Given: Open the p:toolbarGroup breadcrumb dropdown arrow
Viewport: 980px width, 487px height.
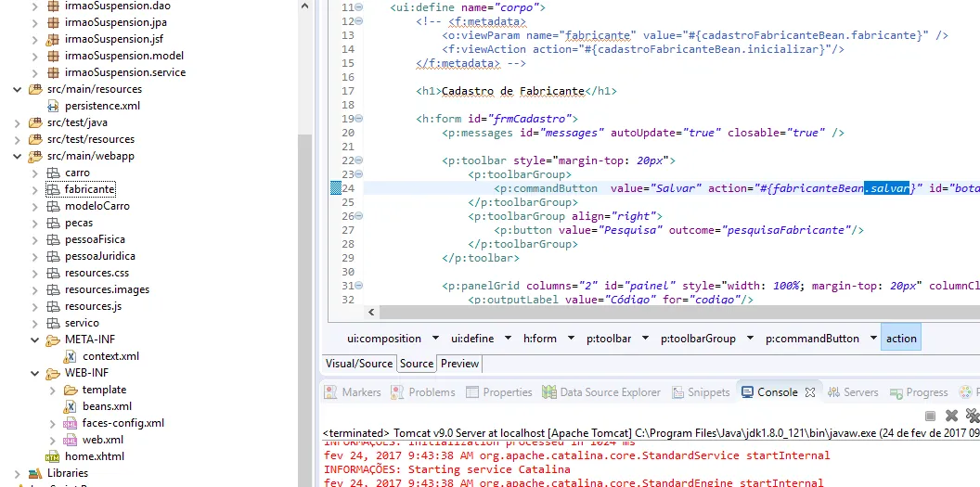Looking at the screenshot, I should [x=750, y=339].
